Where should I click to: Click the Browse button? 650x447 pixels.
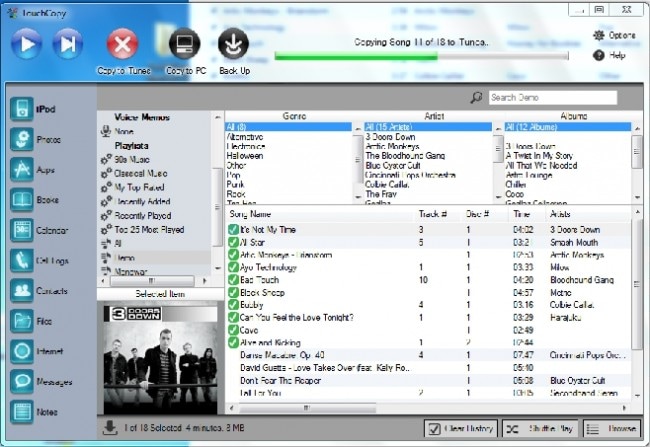pyautogui.click(x=611, y=429)
